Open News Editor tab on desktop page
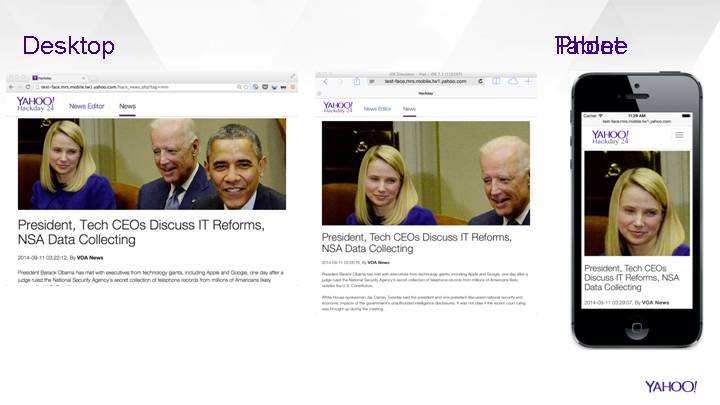This screenshot has width=720, height=405. 86,105
